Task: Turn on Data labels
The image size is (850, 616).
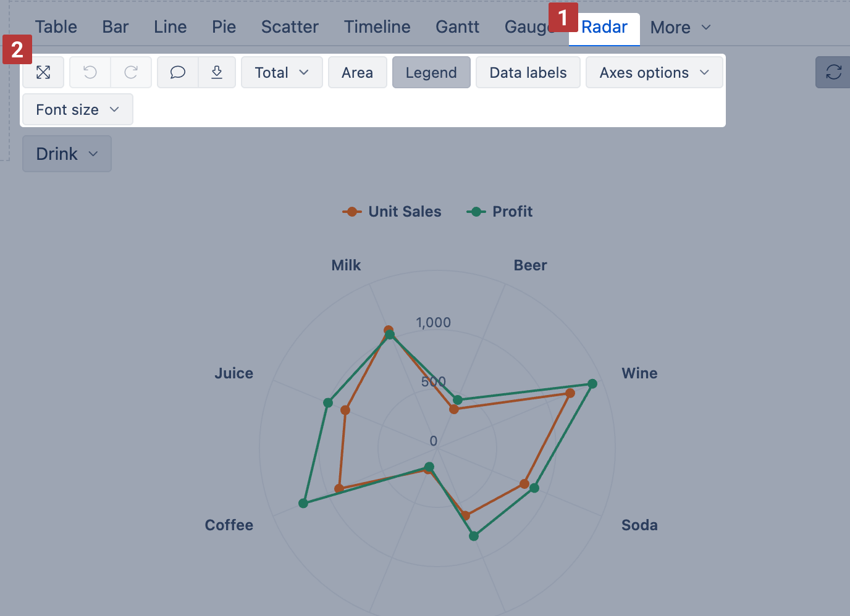Action: point(528,72)
